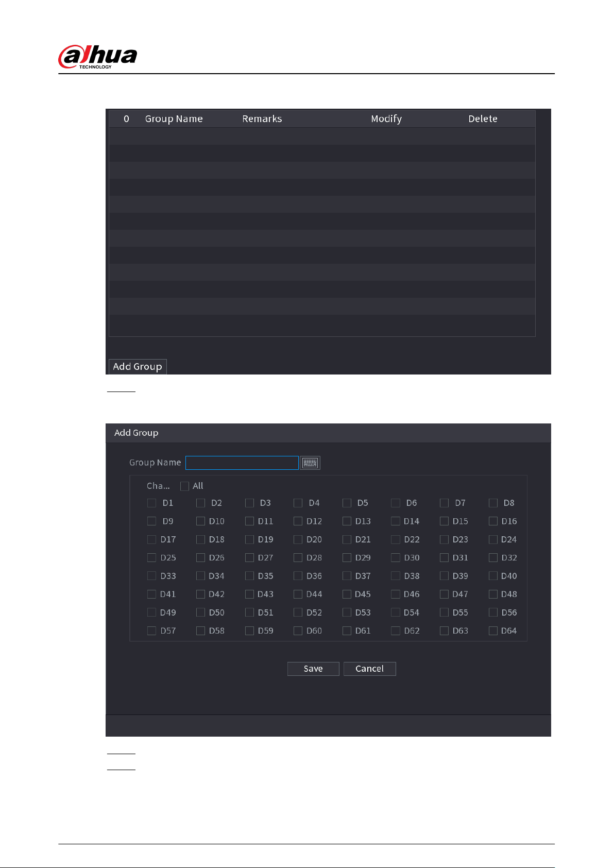Open the on-screen keyboard icon beside Group Name

coord(310,463)
